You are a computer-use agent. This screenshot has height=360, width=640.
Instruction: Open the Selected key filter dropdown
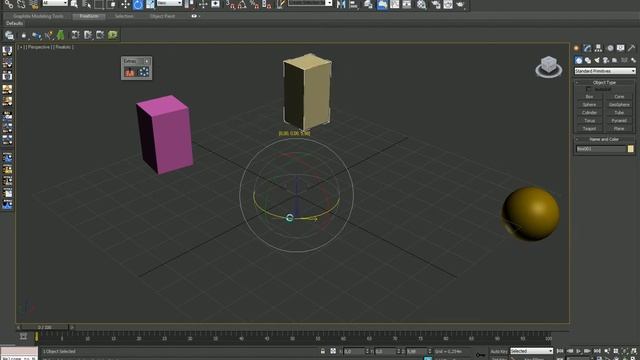[x=531, y=351]
